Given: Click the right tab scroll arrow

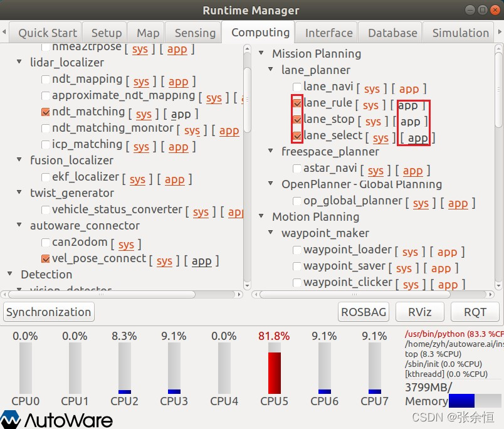Looking at the screenshot, I should pyautogui.click(x=500, y=32).
